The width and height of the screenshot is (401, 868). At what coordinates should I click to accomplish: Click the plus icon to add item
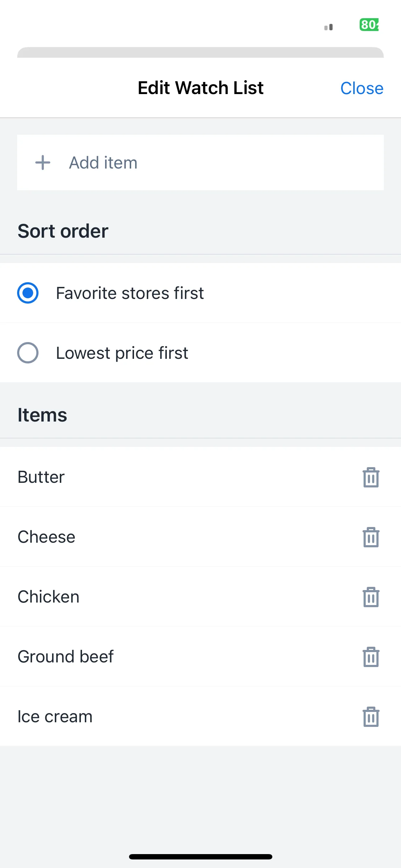[43, 162]
